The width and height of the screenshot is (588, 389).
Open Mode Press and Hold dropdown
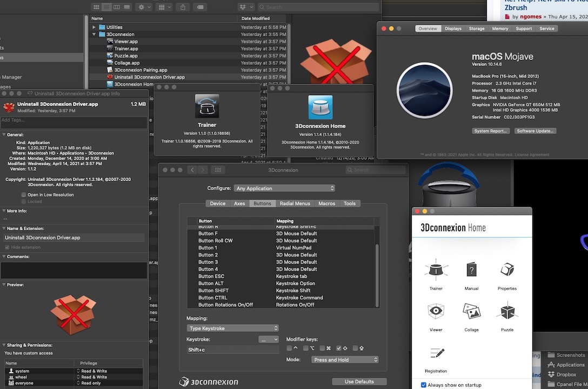[345, 360]
